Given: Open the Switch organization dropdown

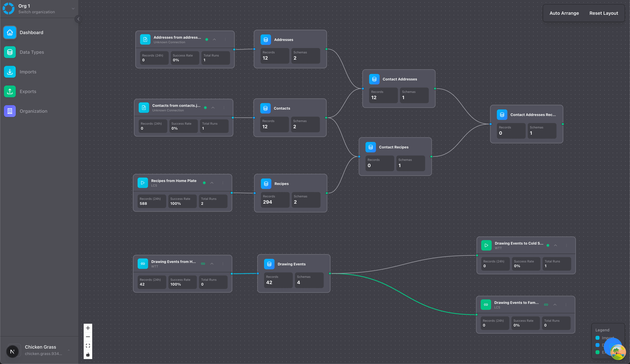Looking at the screenshot, I should (x=73, y=9).
